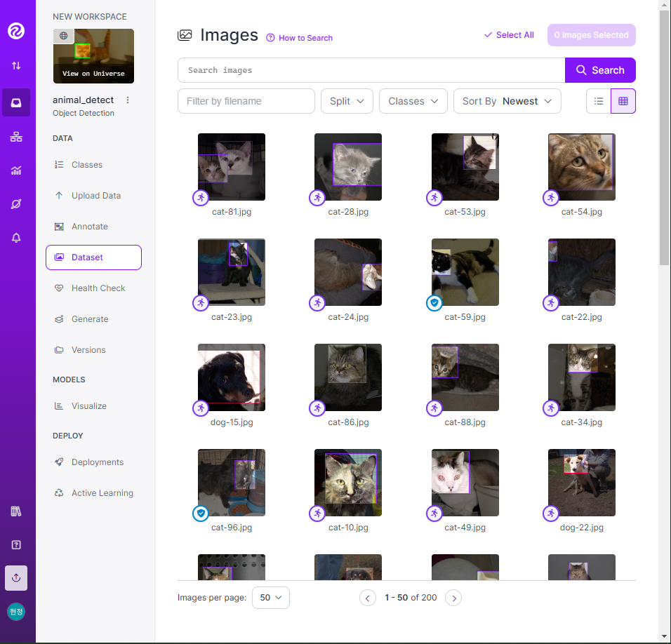Viewport: 671px width, 644px height.
Task: Click the checkmark badge on cat-96.jpg
Action: [201, 513]
